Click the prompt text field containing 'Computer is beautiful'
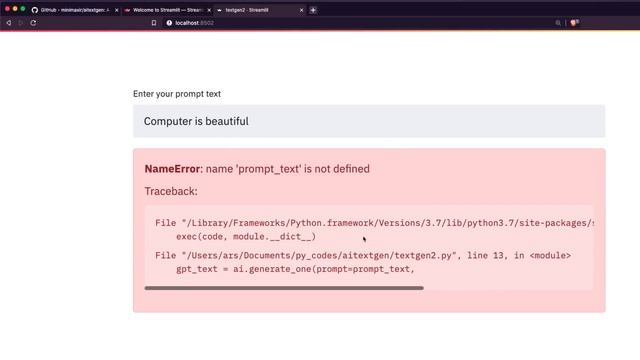Screen dimensions: 640x360 (369, 121)
